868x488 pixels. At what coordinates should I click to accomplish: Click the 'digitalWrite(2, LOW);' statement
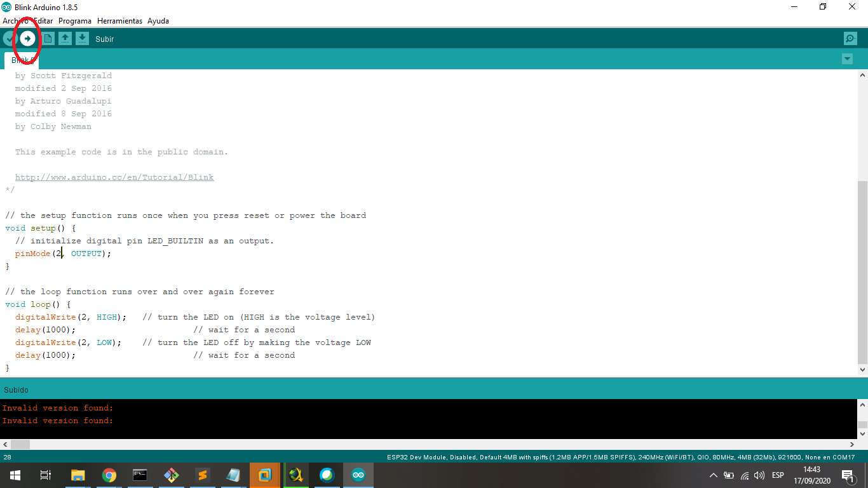(69, 342)
